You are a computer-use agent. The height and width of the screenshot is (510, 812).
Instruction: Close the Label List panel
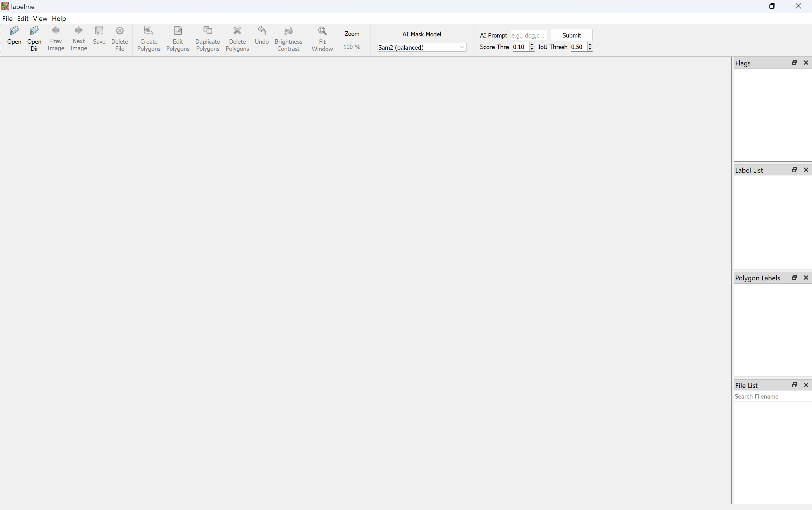pos(806,170)
